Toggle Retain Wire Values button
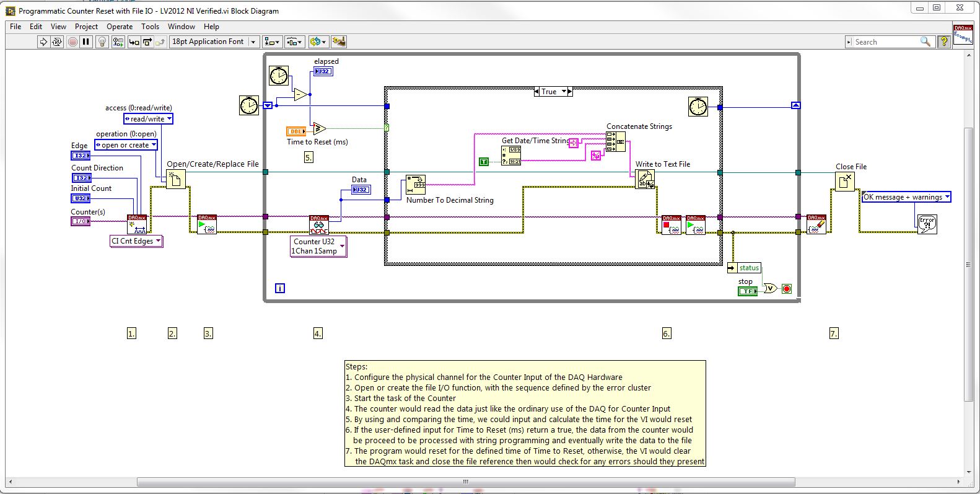This screenshot has width=980, height=494. coord(118,42)
